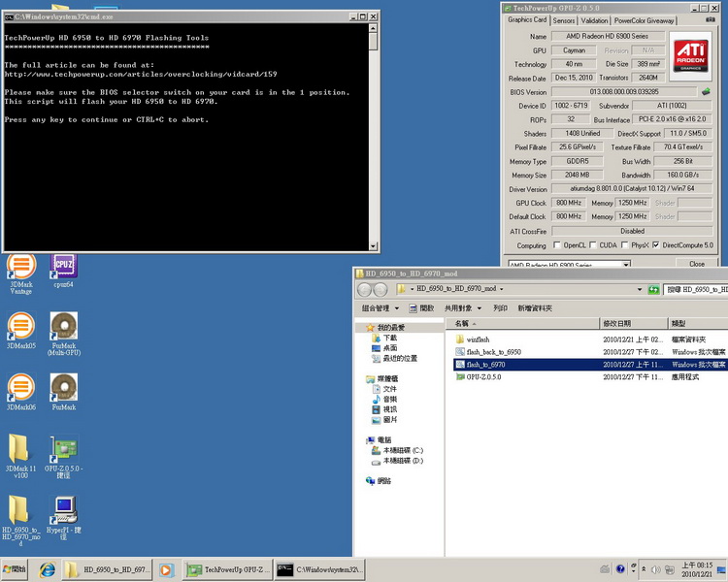Viewport: 728px width, 582px height.
Task: Open Windows Media Player taskbar icon
Action: pyautogui.click(x=166, y=569)
